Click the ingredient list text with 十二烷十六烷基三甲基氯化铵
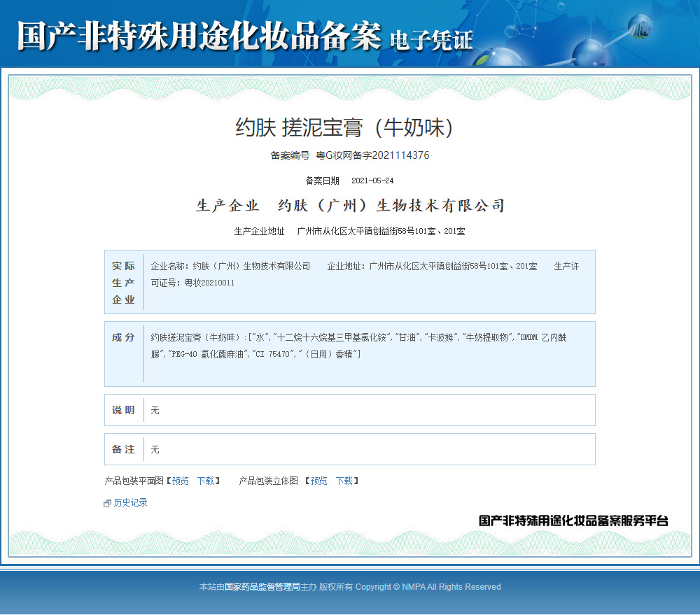700x615 pixels. (358, 346)
